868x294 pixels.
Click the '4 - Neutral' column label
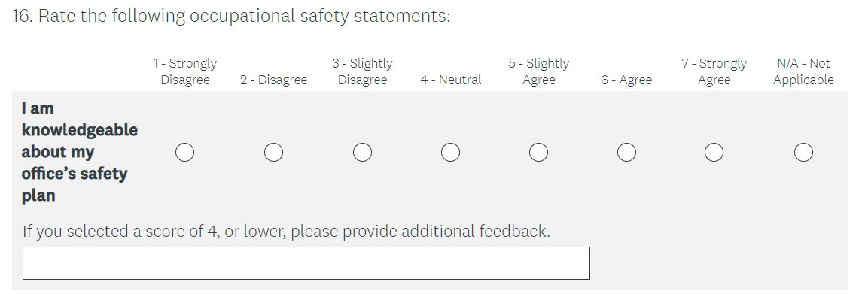(x=451, y=80)
